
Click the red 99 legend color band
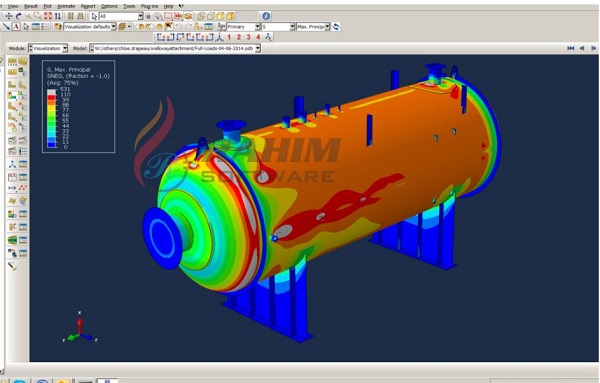tap(51, 98)
